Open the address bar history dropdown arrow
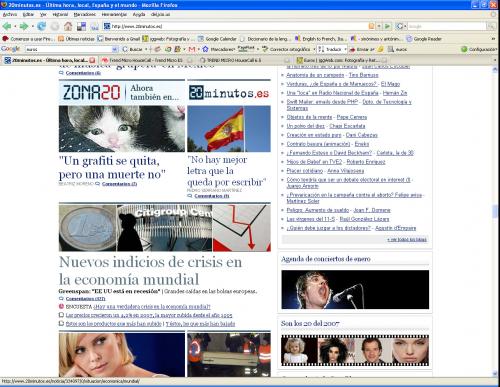Image resolution: width=500 pixels, height=387 pixels. pos(379,26)
